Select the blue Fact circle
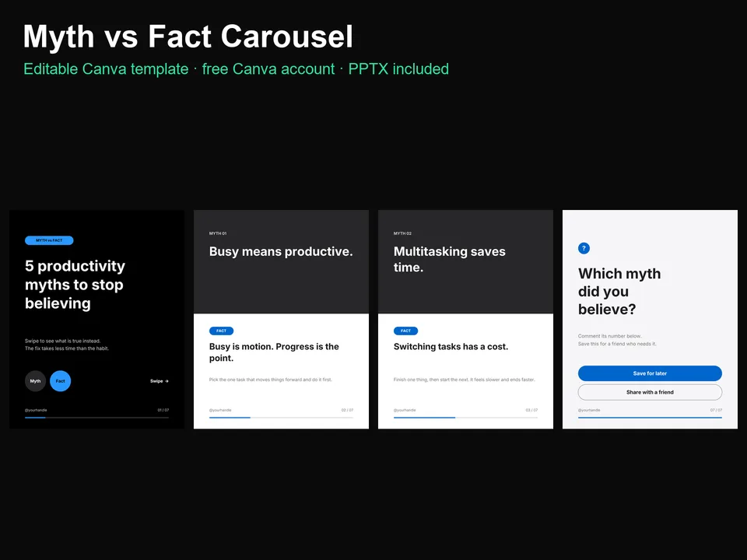Image resolution: width=747 pixels, height=560 pixels. [61, 381]
